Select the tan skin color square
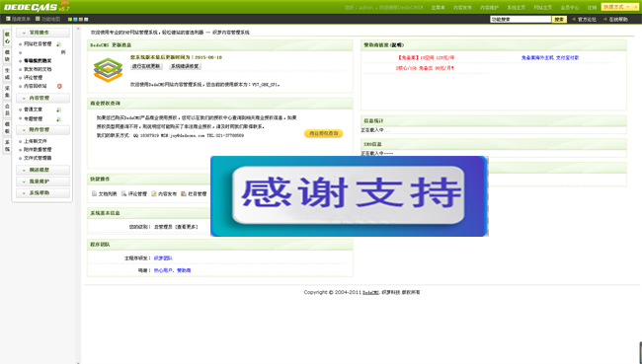Image resolution: width=642 pixels, height=364 pixels. pyautogui.click(x=81, y=19)
